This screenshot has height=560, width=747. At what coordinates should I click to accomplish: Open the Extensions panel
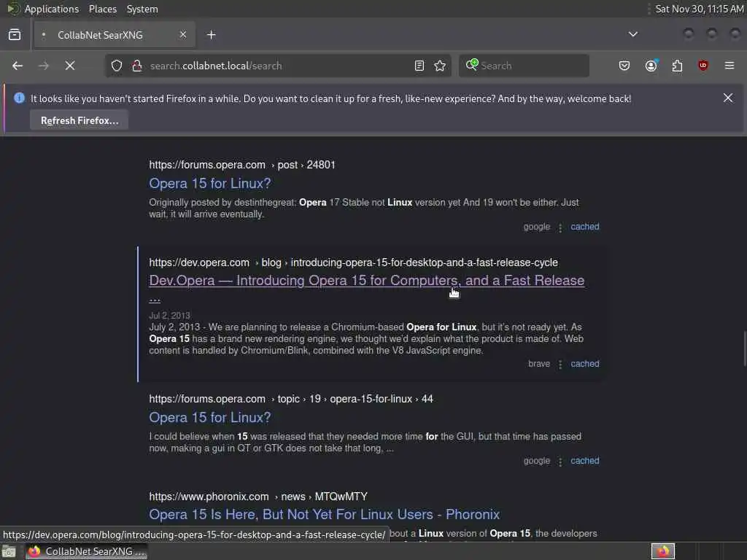click(678, 66)
